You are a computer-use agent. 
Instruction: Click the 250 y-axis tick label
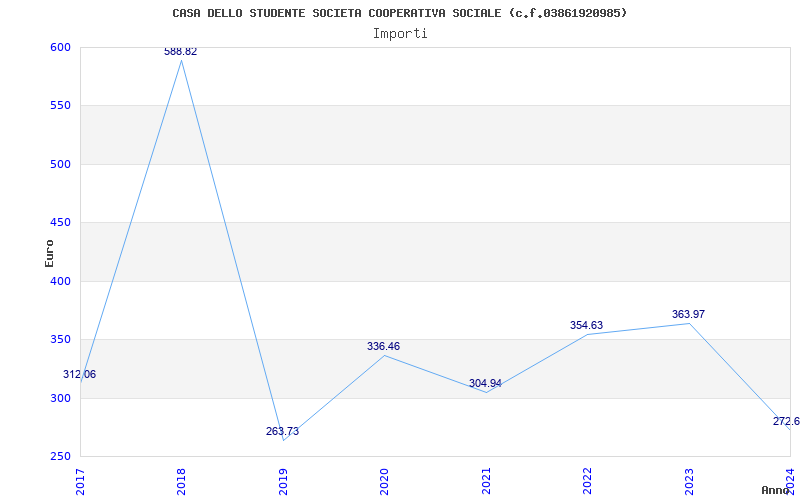pyautogui.click(x=60, y=456)
